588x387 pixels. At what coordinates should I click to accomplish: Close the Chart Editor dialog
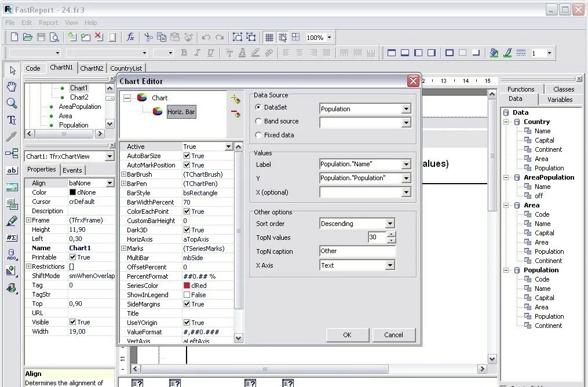point(413,81)
